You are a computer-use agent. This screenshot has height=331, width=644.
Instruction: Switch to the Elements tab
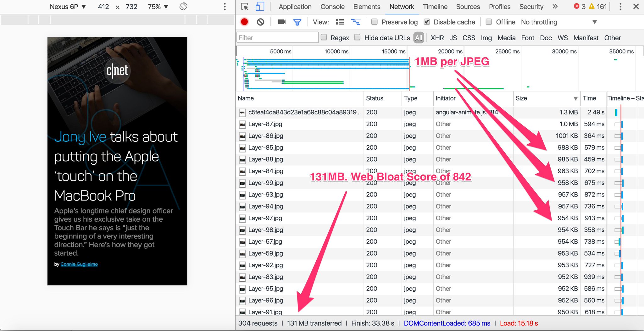point(367,7)
